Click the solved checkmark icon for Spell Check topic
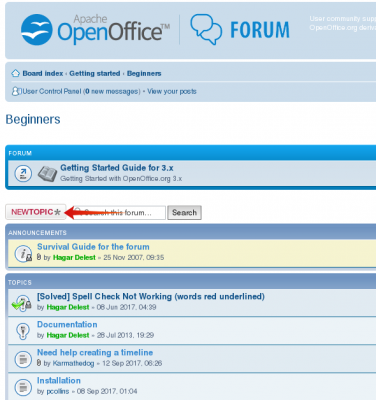 point(22,303)
